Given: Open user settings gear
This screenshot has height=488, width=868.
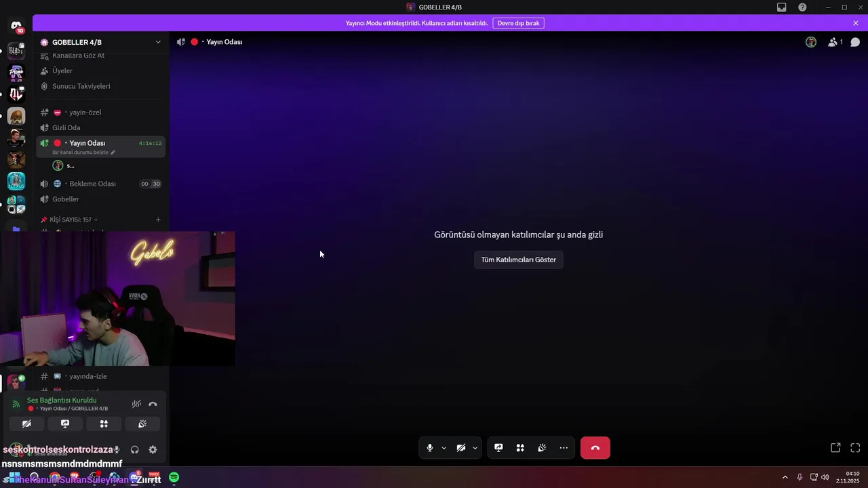Looking at the screenshot, I should [153, 449].
